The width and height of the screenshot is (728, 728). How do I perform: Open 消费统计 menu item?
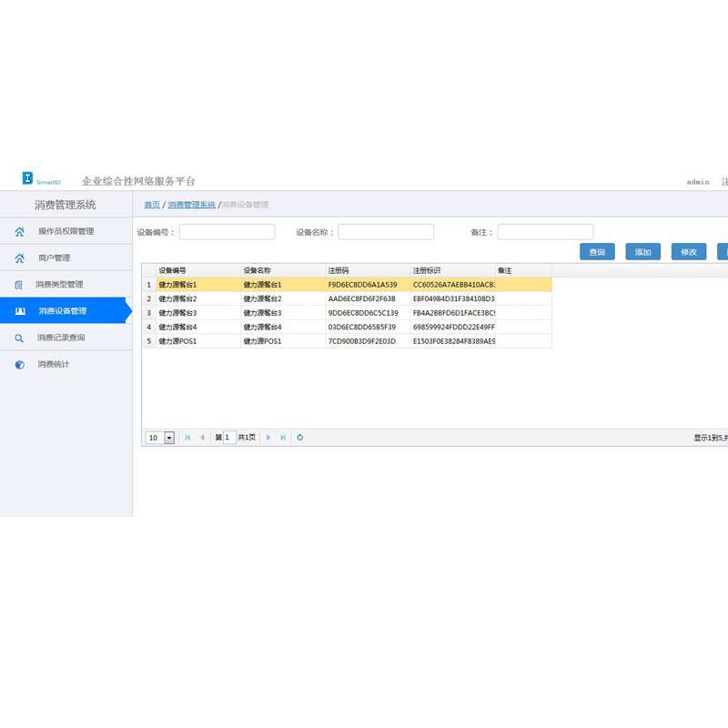(x=66, y=364)
